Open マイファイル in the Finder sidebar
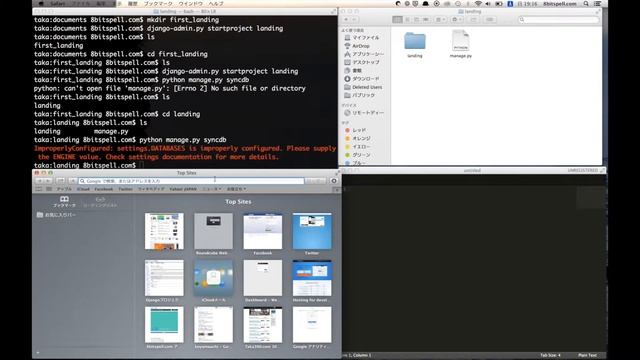640x360 pixels. 361,38
